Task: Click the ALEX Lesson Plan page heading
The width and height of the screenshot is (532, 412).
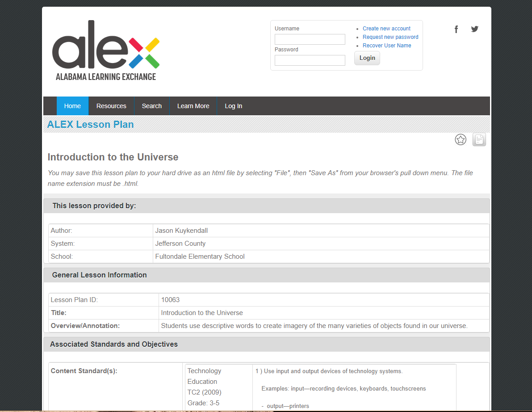Action: pos(90,124)
